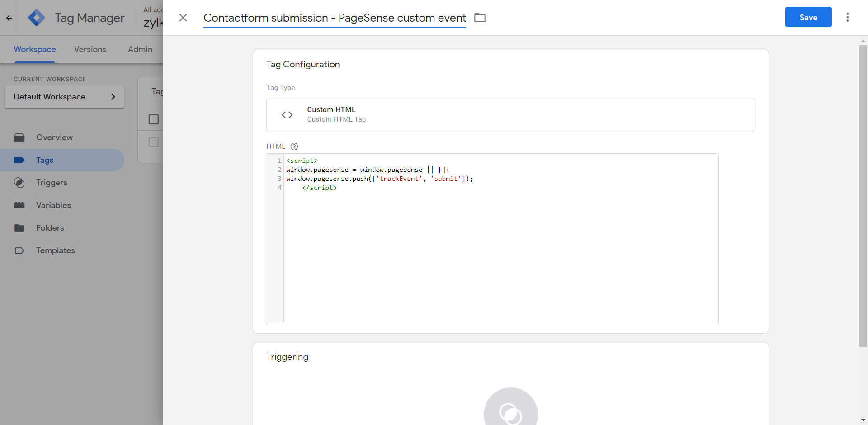Image resolution: width=868 pixels, height=425 pixels.
Task: Click the scrollbar down arrow
Action: tap(863, 420)
